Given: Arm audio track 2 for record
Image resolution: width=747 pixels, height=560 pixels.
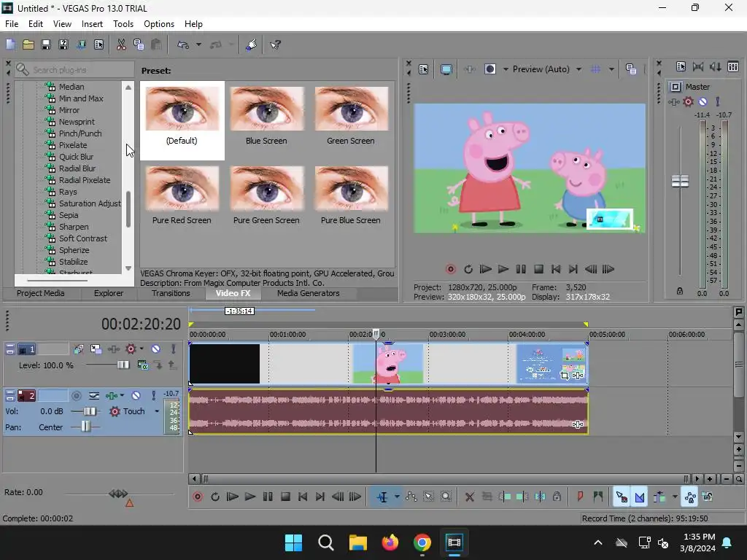Looking at the screenshot, I should (76, 396).
